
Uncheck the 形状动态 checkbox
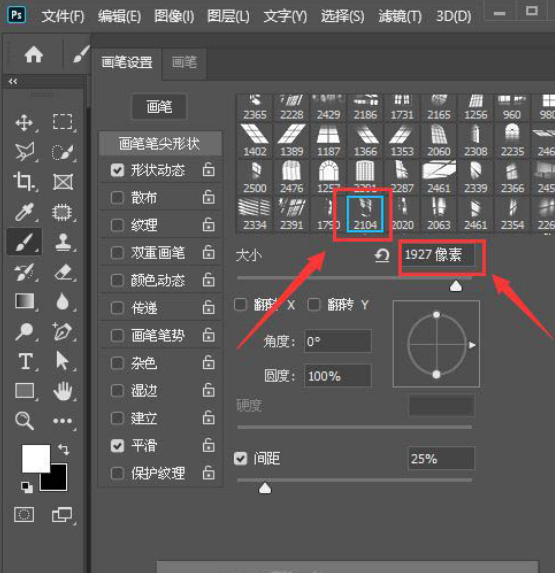coord(117,170)
